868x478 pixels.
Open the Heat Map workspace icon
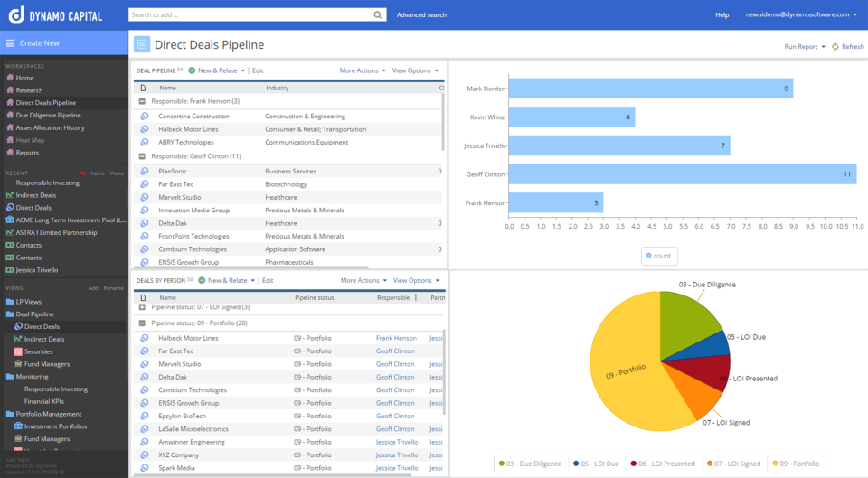[10, 140]
